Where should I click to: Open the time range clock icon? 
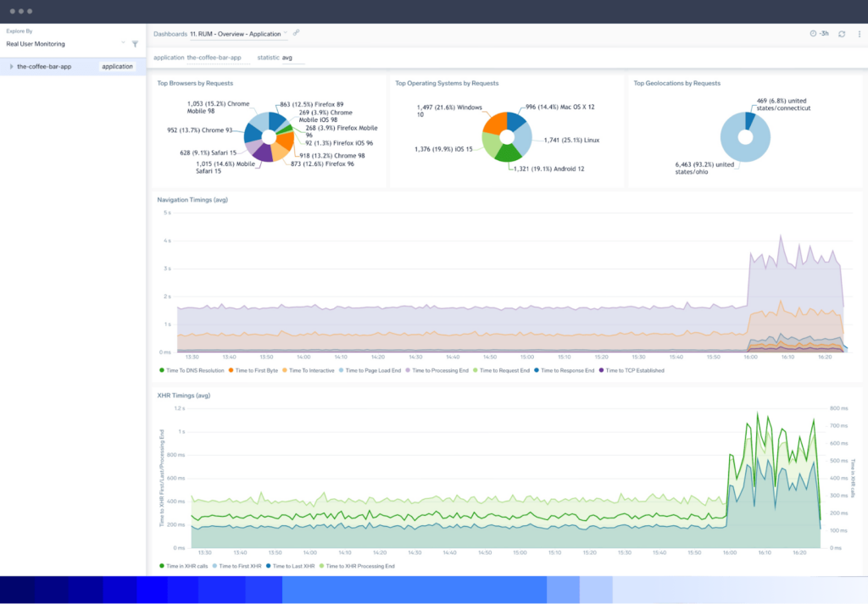click(x=812, y=34)
